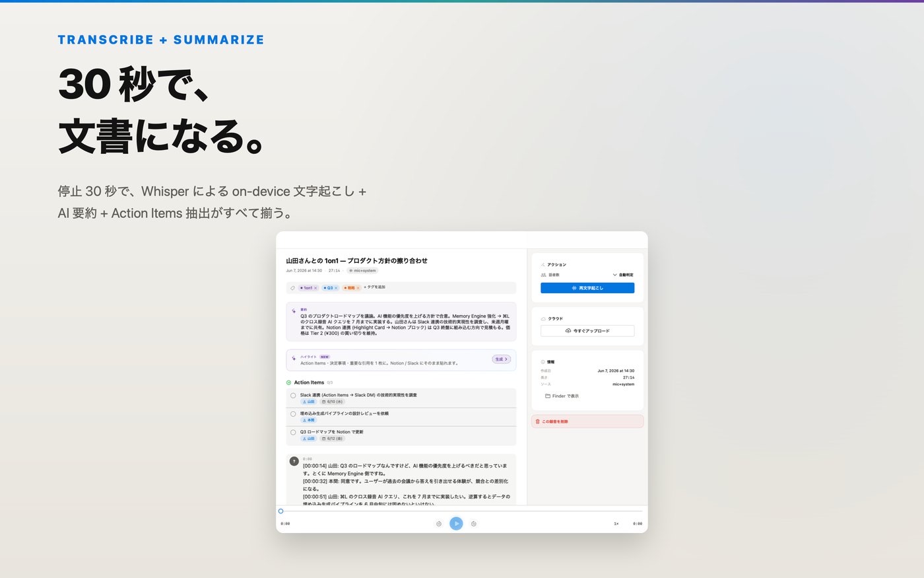Image resolution: width=924 pixels, height=578 pixels.
Task: Click the 今すぐアップロード button
Action: [587, 331]
